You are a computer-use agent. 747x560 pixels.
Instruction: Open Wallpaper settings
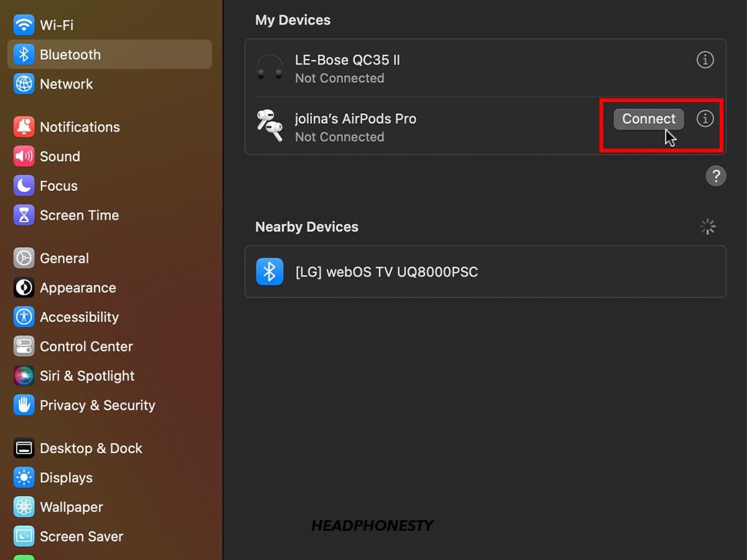pos(72,507)
